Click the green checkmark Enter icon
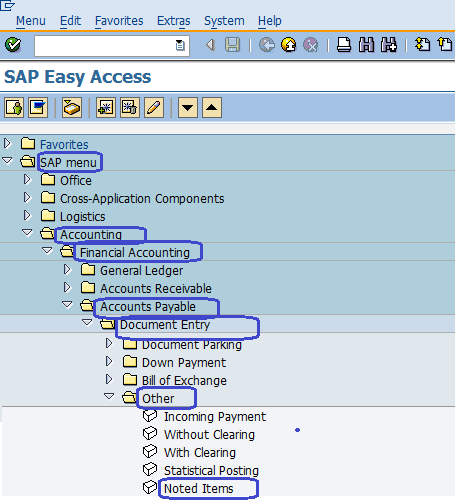This screenshot has width=455, height=503. pyautogui.click(x=13, y=45)
